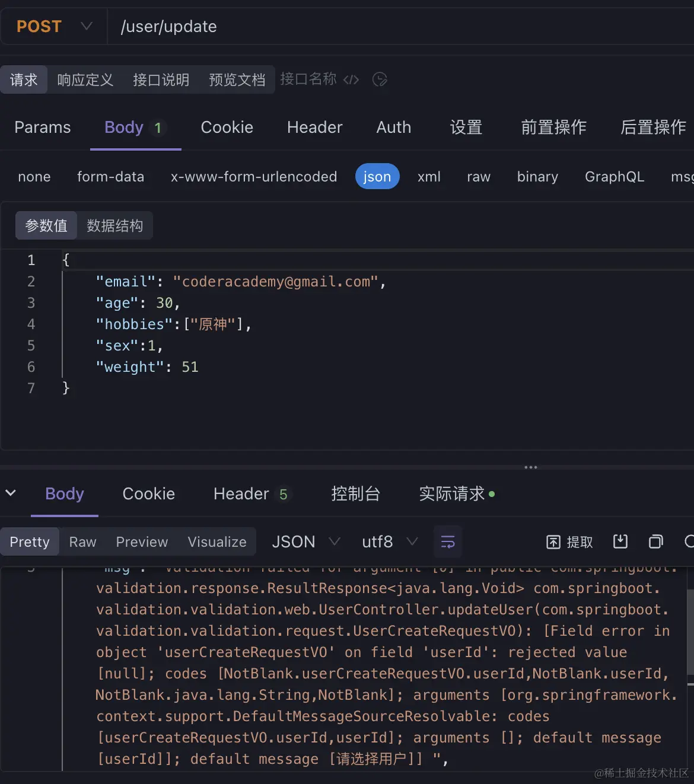Click the 提取 button
Viewport: 694px width, 784px height.
569,541
